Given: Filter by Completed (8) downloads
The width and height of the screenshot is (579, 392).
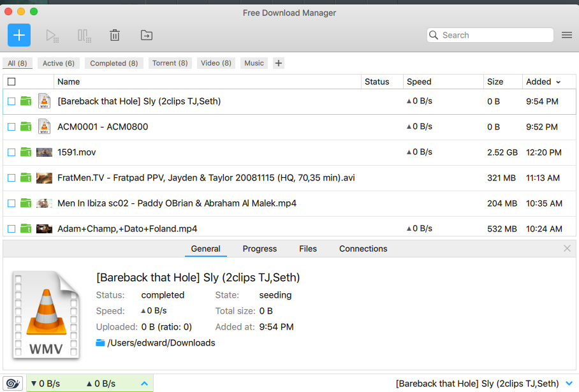Looking at the screenshot, I should [114, 63].
